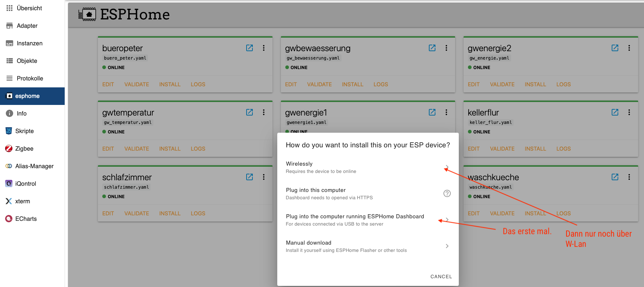The height and width of the screenshot is (287, 644).
Task: Open kellerflur external link icon
Action: tap(615, 112)
